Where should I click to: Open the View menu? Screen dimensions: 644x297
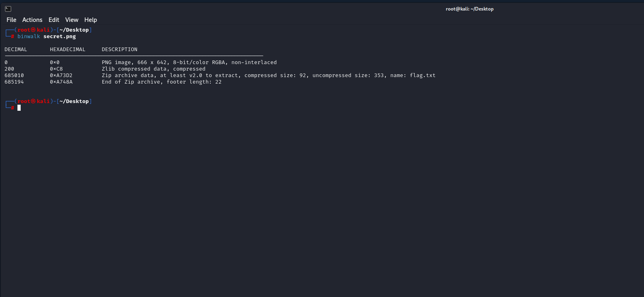point(72,20)
